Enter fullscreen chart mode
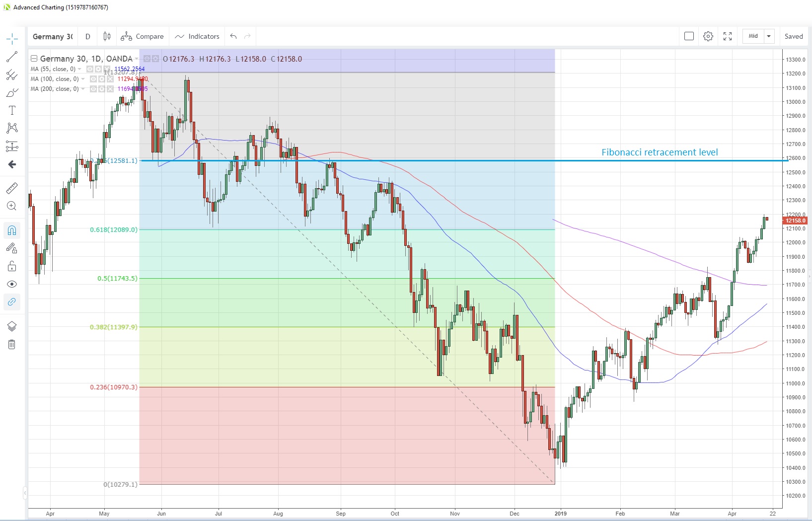 click(728, 36)
